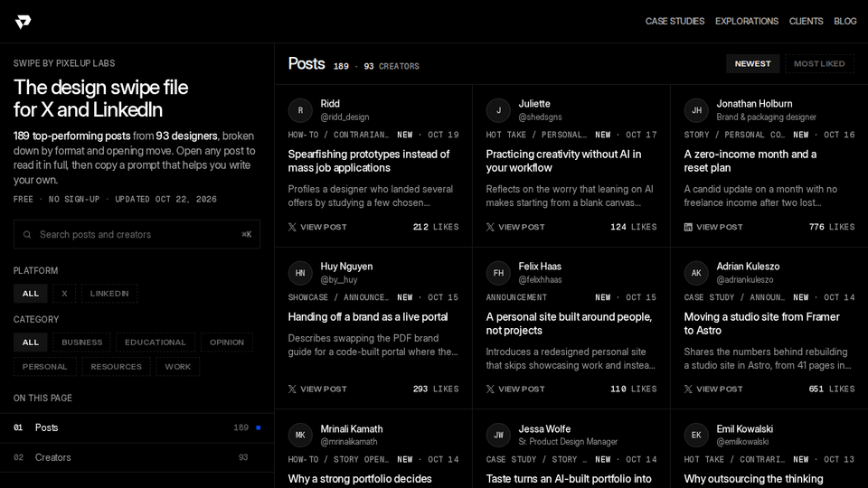Viewport: 868px width, 488px height.
Task: Sort posts by Most Liked
Action: click(x=819, y=63)
